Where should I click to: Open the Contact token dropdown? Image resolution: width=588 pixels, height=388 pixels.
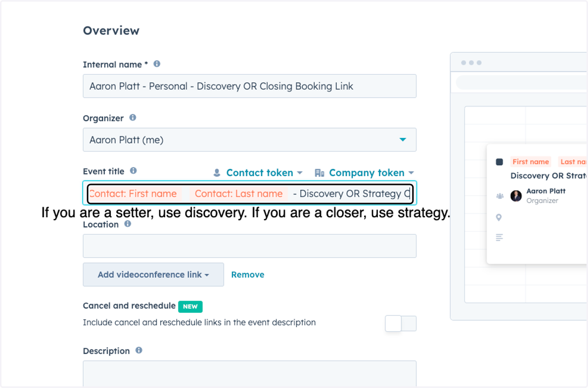pos(264,173)
